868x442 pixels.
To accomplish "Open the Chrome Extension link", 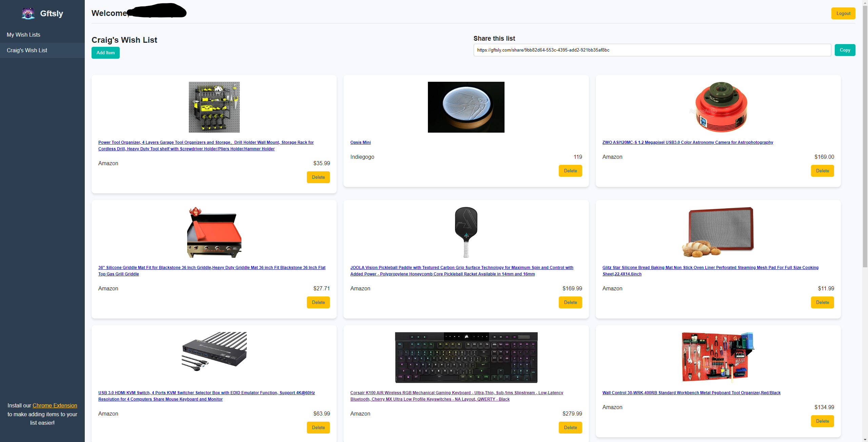I will coord(55,405).
